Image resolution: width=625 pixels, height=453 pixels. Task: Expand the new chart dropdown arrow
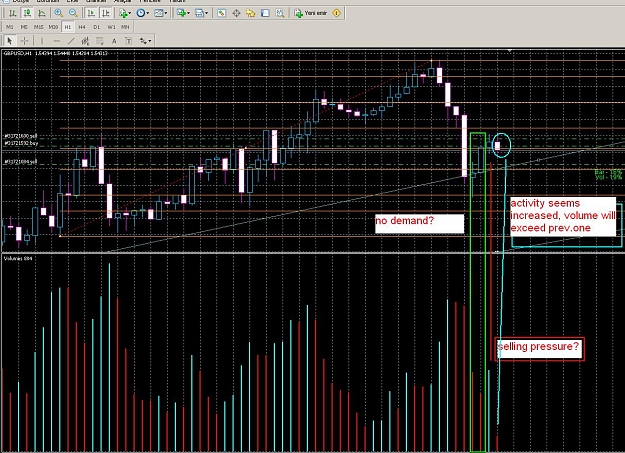pos(188,13)
